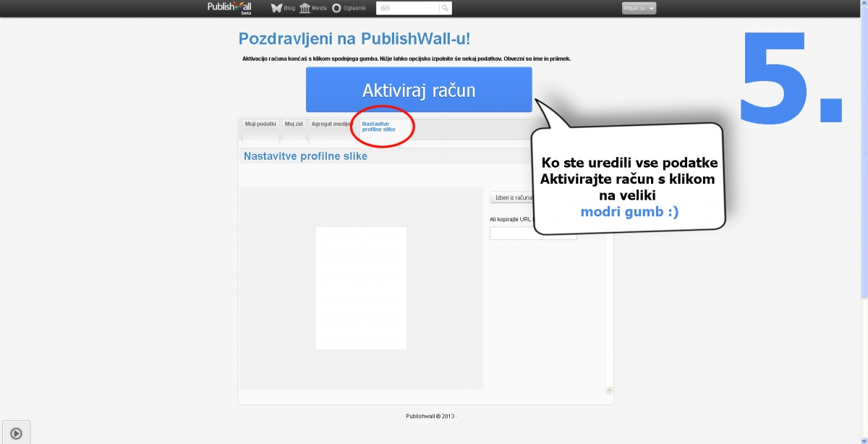Click the magnifying glass search icon
868x444 pixels.
tap(446, 9)
